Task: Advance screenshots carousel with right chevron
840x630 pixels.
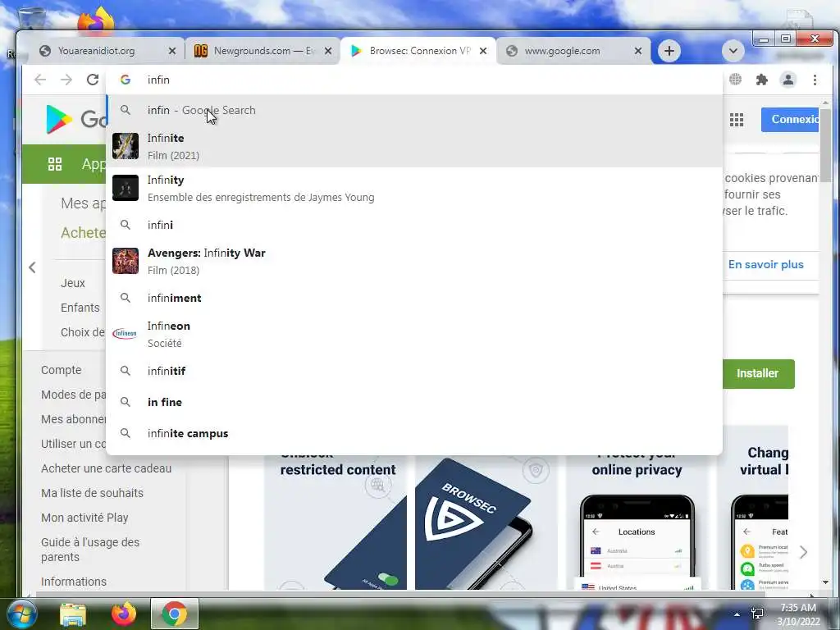Action: (x=803, y=552)
